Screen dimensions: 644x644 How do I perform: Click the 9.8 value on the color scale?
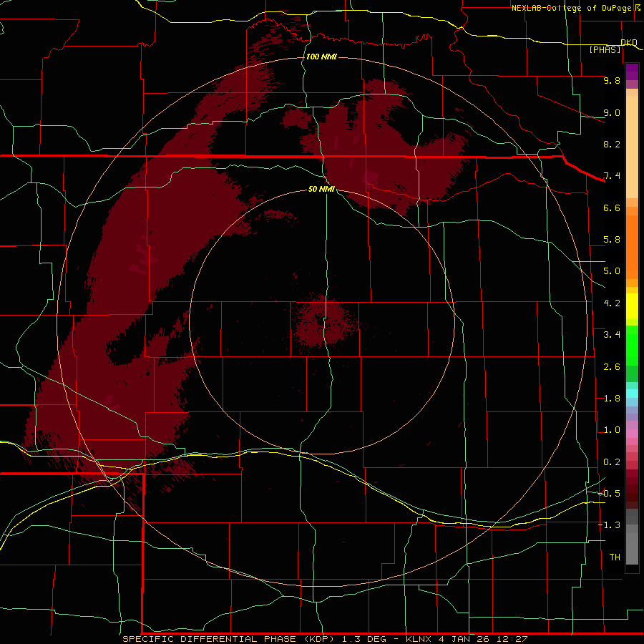point(612,80)
